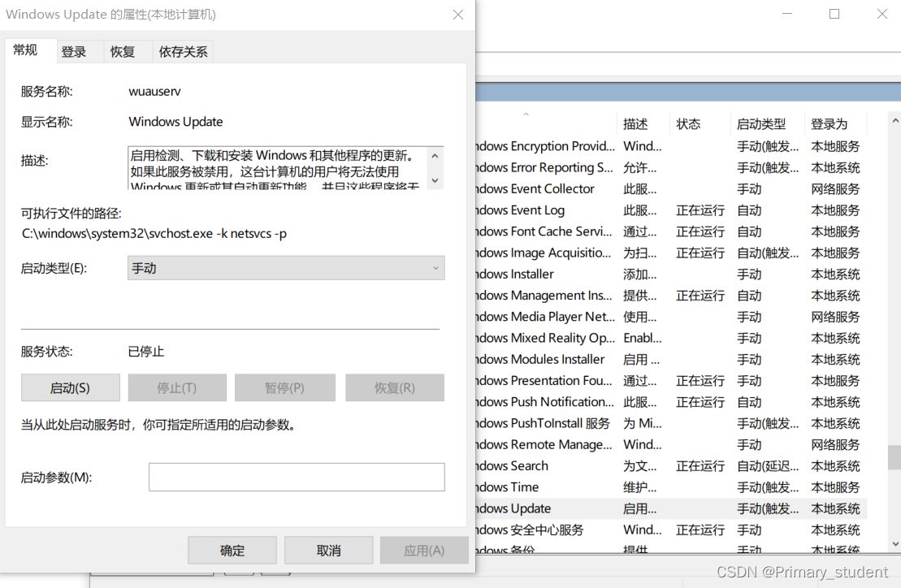Select the Windows PushToInstall 服务 row
Screen dimensions: 901x588
click(670, 423)
